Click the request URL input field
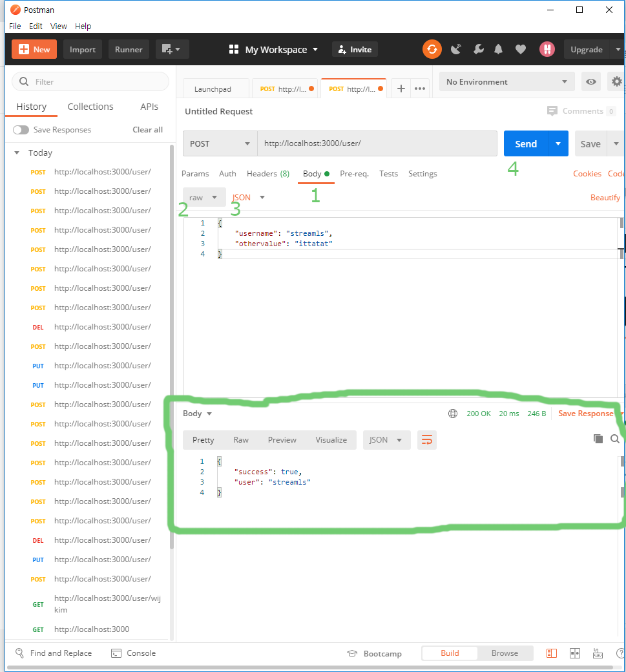The width and height of the screenshot is (626, 672). click(x=377, y=143)
